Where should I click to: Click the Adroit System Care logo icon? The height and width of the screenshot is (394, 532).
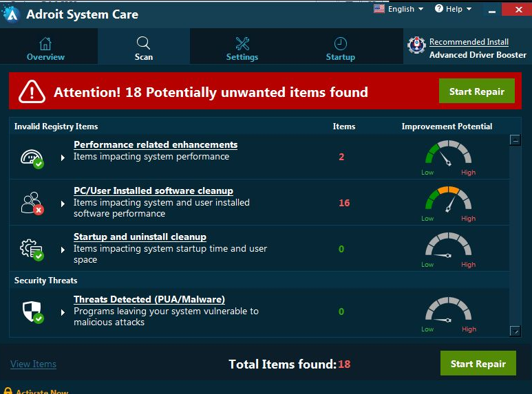tap(11, 14)
